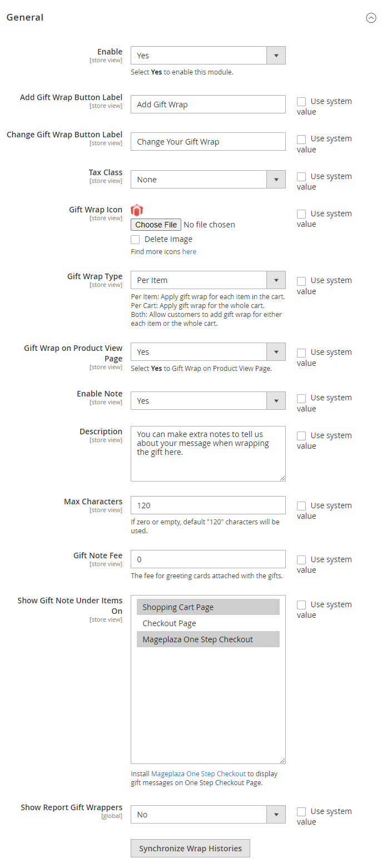Open the Enable dropdown
Screen dimensions: 382x868
coord(208,56)
